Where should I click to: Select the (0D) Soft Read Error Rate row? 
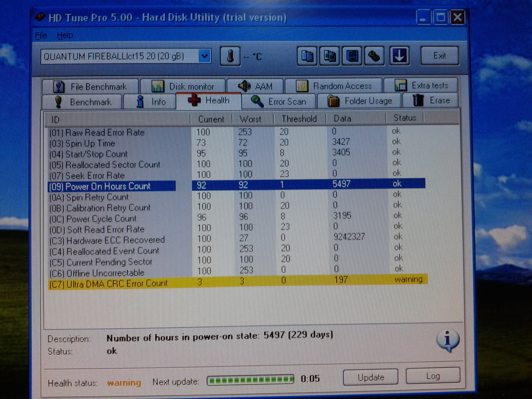237,228
